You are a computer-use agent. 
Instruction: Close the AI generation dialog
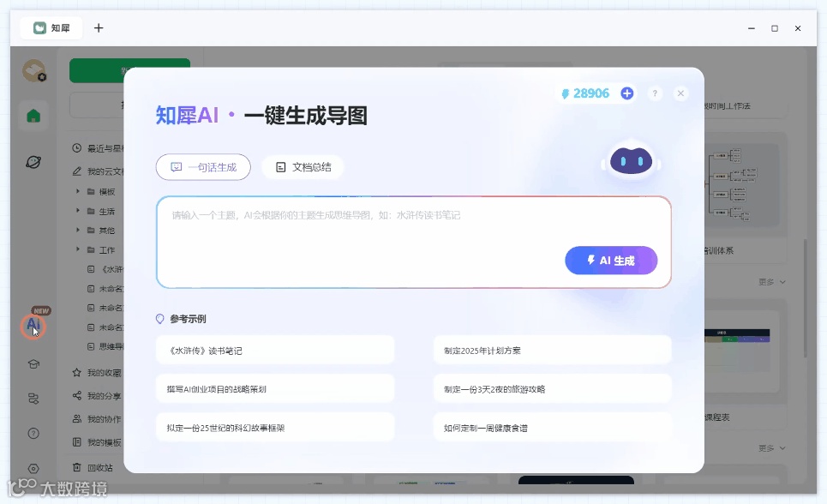(x=681, y=93)
